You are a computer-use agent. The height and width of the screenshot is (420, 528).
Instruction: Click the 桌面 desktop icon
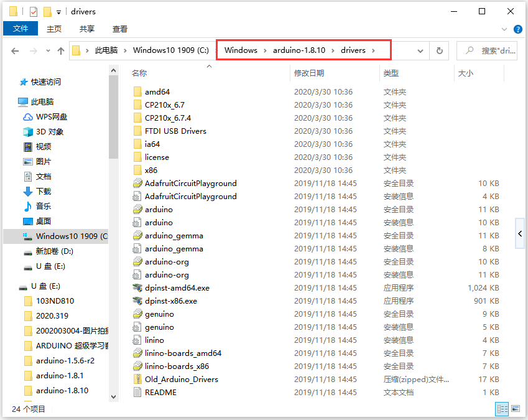(28, 222)
